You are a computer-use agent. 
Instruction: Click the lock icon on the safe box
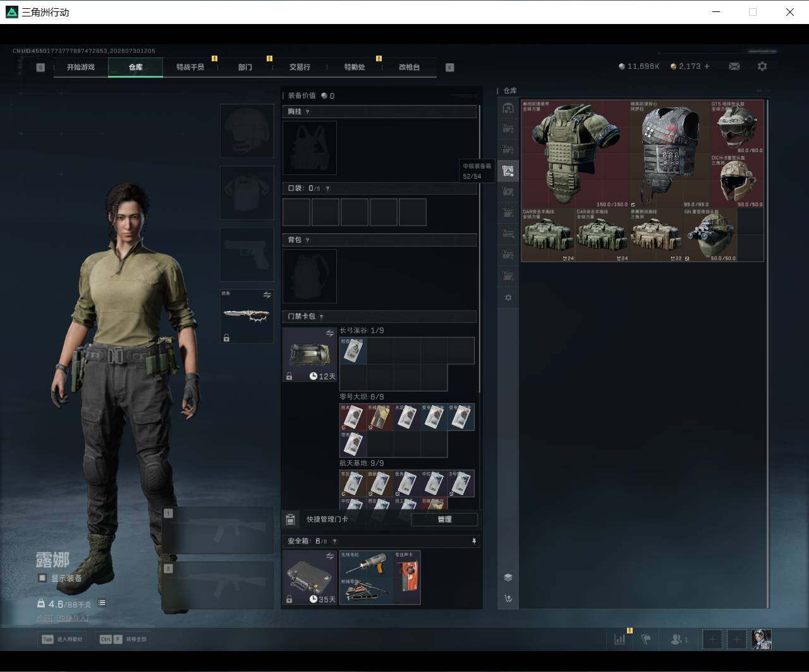[289, 599]
